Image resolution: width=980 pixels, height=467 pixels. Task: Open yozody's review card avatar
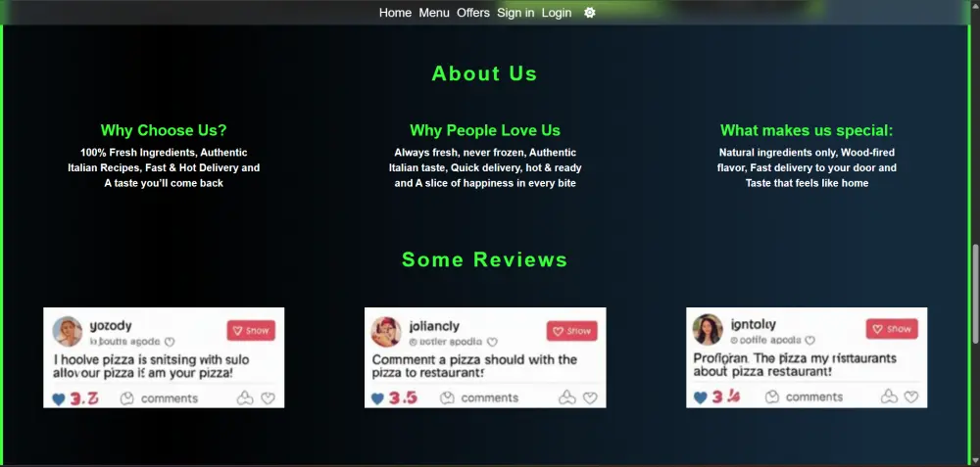point(68,332)
